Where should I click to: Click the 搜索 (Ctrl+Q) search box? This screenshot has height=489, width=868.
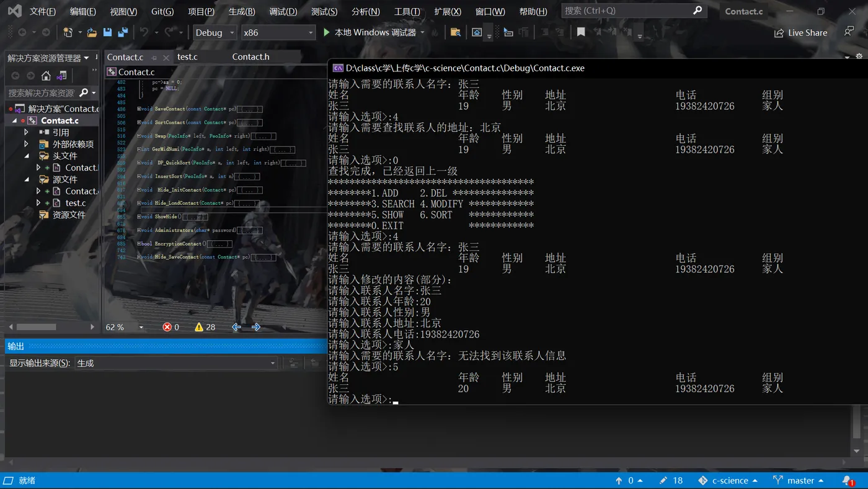click(634, 11)
